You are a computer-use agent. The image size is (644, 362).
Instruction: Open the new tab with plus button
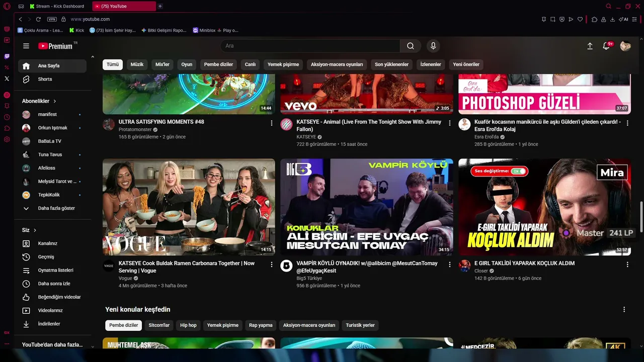pyautogui.click(x=160, y=7)
